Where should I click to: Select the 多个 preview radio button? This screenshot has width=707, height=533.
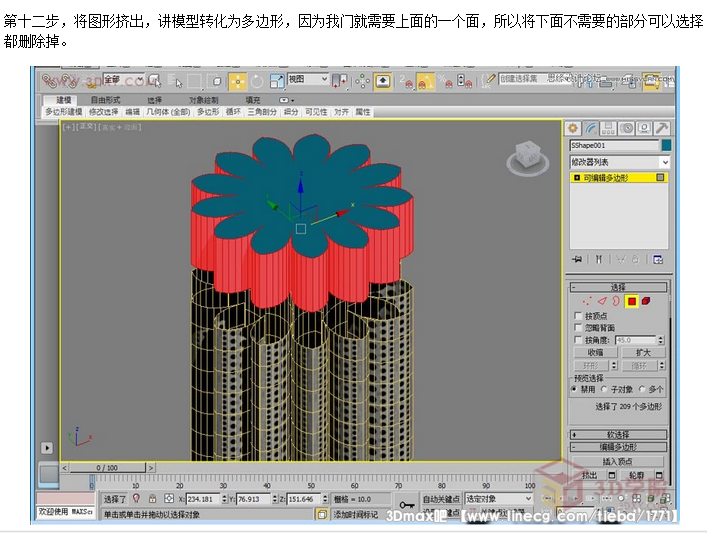[642, 389]
